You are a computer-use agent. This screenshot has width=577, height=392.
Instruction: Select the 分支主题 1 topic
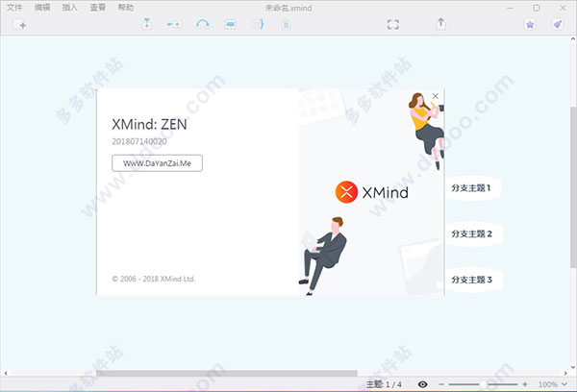472,188
